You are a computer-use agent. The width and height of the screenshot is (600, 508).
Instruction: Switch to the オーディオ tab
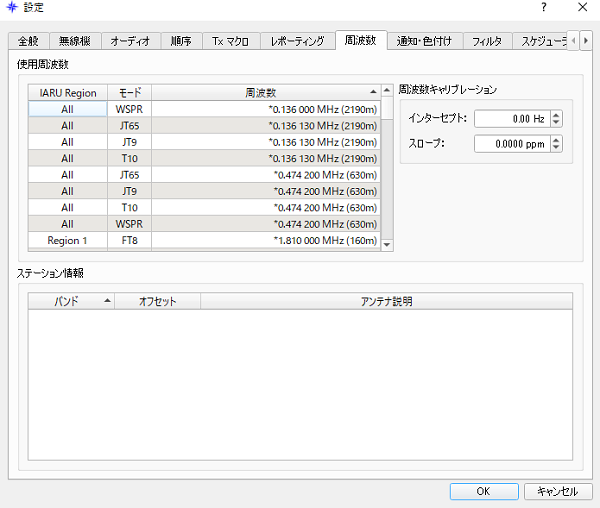(130, 42)
